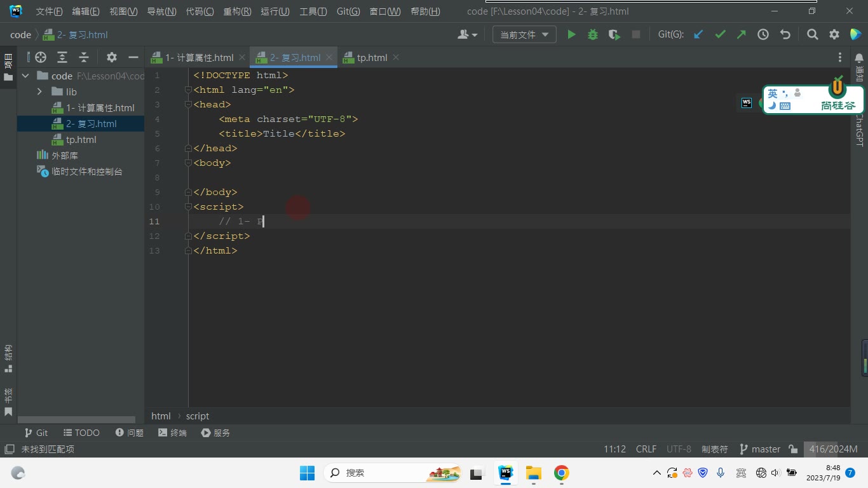Start debugging with the bug icon
868x488 pixels.
pos(593,35)
